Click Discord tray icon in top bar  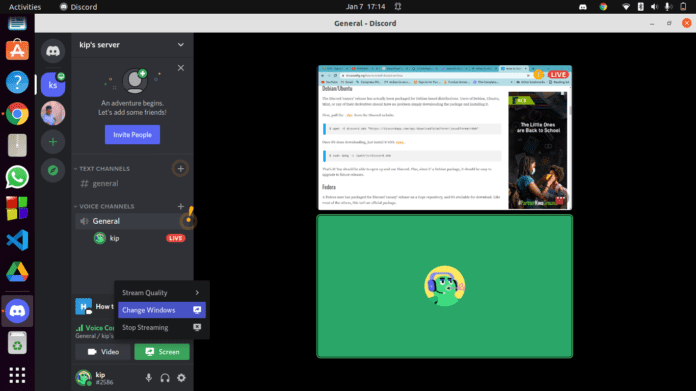583,7
